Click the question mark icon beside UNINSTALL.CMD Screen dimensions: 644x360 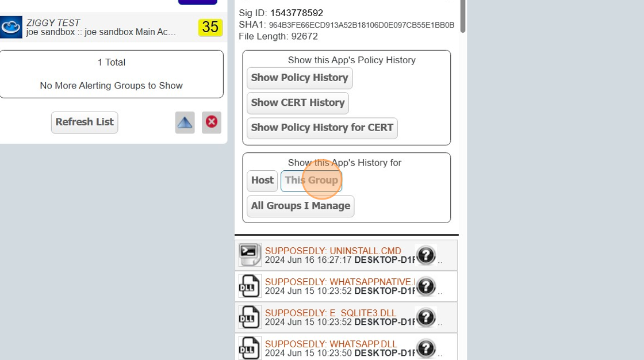[x=426, y=255]
